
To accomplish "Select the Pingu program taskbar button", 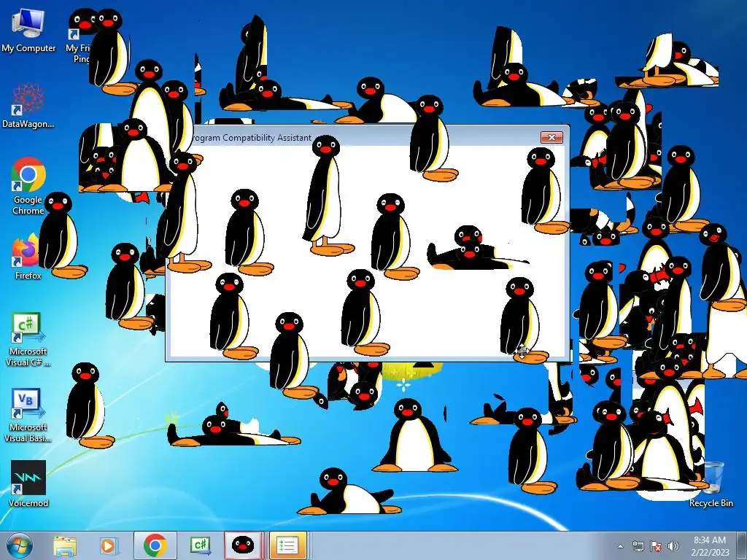I will (242, 545).
